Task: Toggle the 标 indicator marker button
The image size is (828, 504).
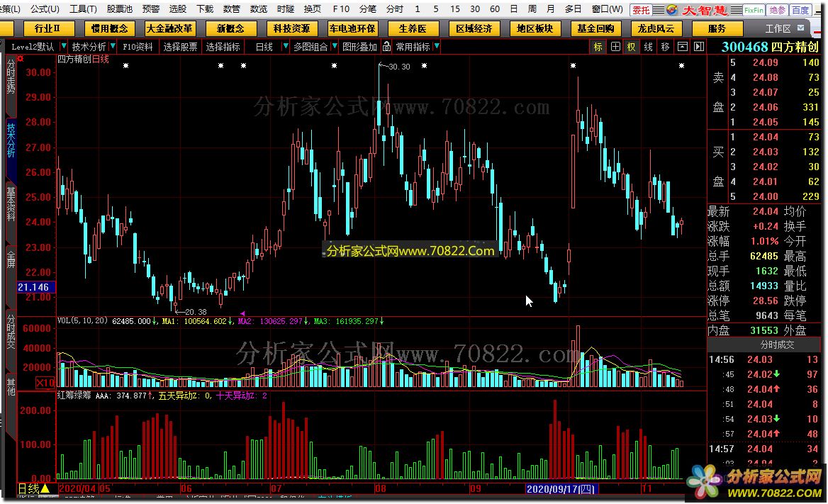Action: (598, 47)
